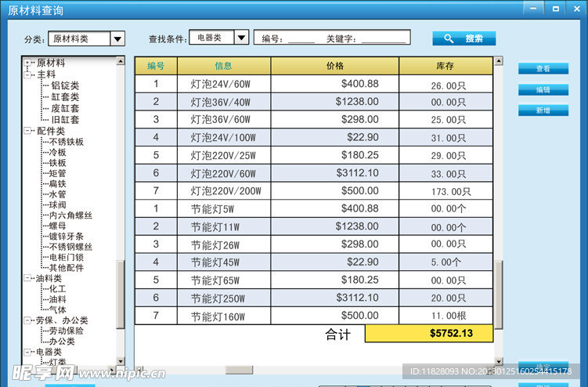Collapse the 配件类 tree node

click(x=28, y=132)
